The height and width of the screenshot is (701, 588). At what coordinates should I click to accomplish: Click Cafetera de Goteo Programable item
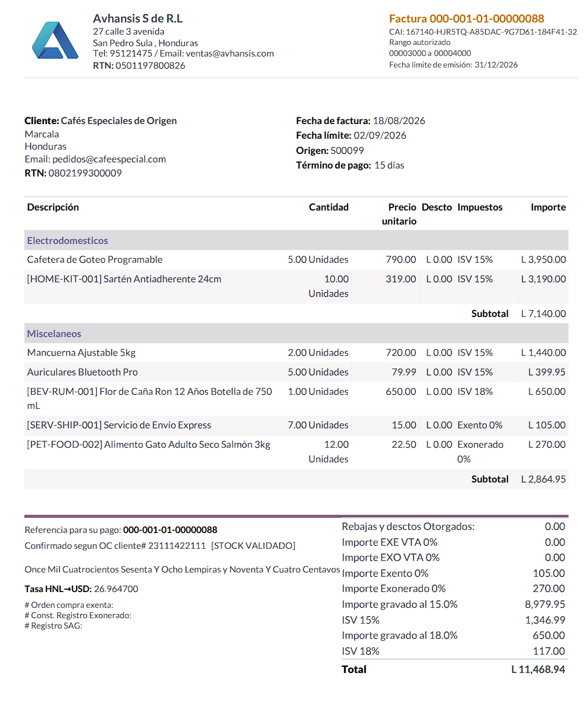(95, 260)
